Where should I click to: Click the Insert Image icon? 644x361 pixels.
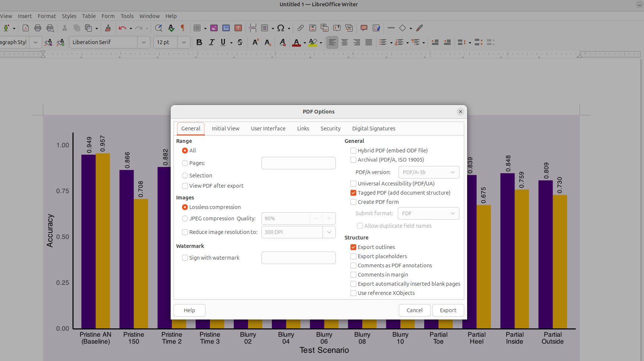tap(214, 28)
